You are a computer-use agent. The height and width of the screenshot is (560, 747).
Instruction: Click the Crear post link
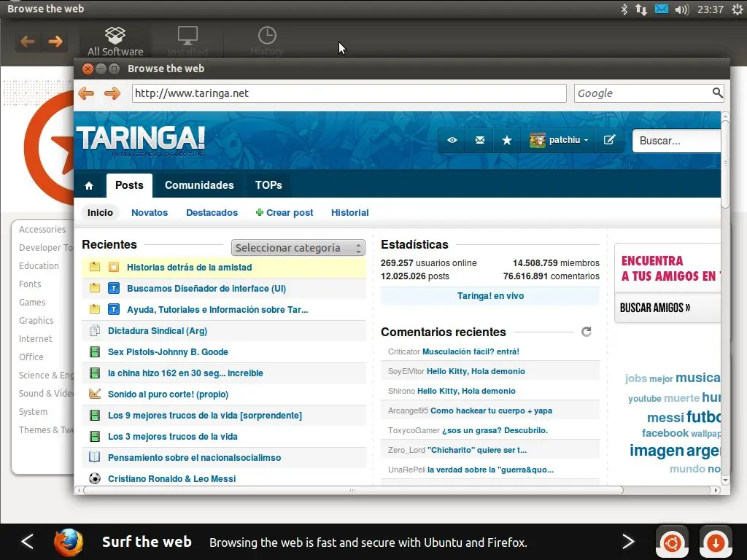[285, 212]
